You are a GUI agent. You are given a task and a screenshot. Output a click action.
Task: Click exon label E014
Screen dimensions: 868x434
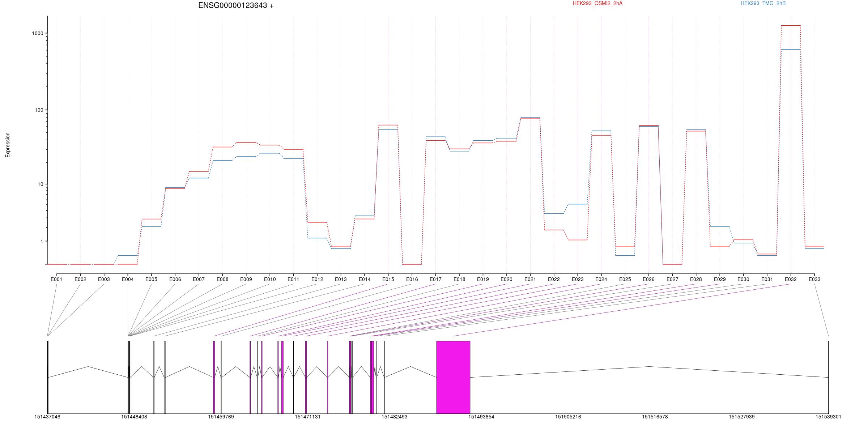(x=365, y=279)
